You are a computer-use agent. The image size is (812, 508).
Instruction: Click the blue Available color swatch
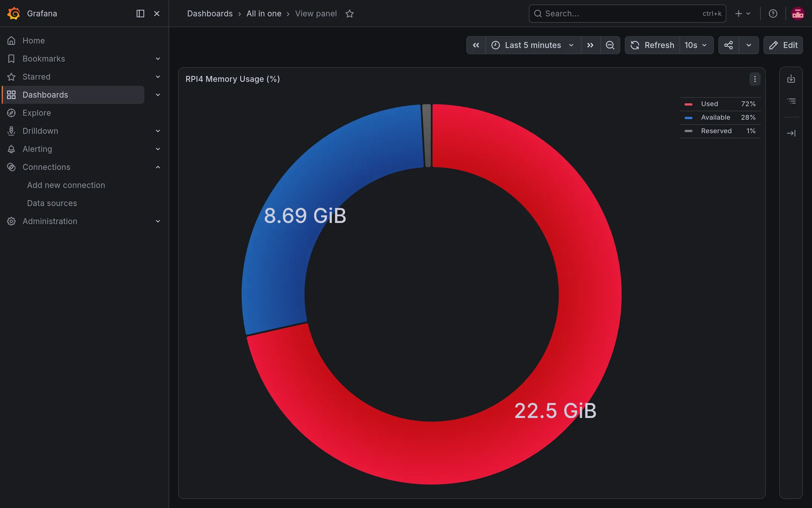tap(688, 118)
